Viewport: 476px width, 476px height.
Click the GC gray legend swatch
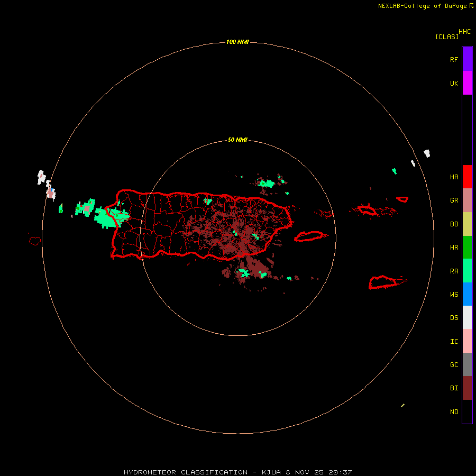[467, 364]
